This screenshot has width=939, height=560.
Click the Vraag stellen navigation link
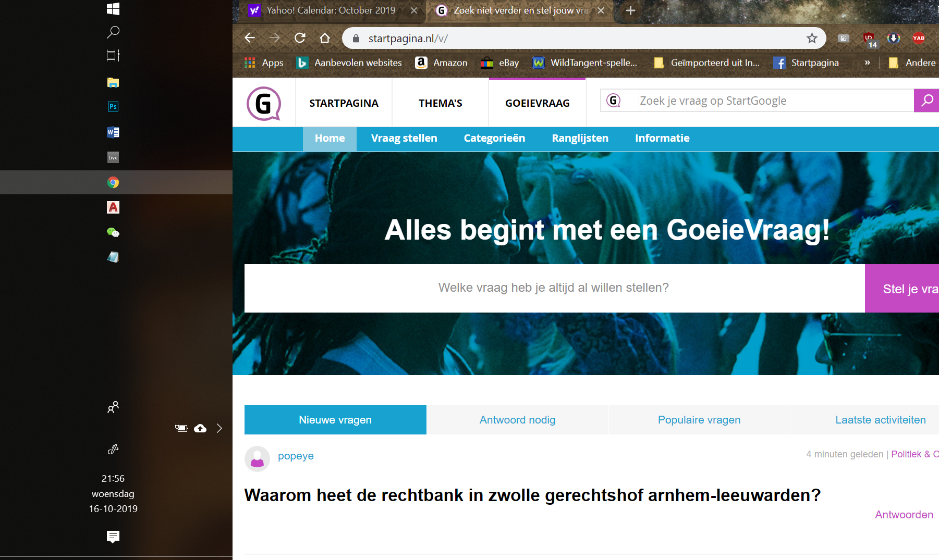point(404,138)
